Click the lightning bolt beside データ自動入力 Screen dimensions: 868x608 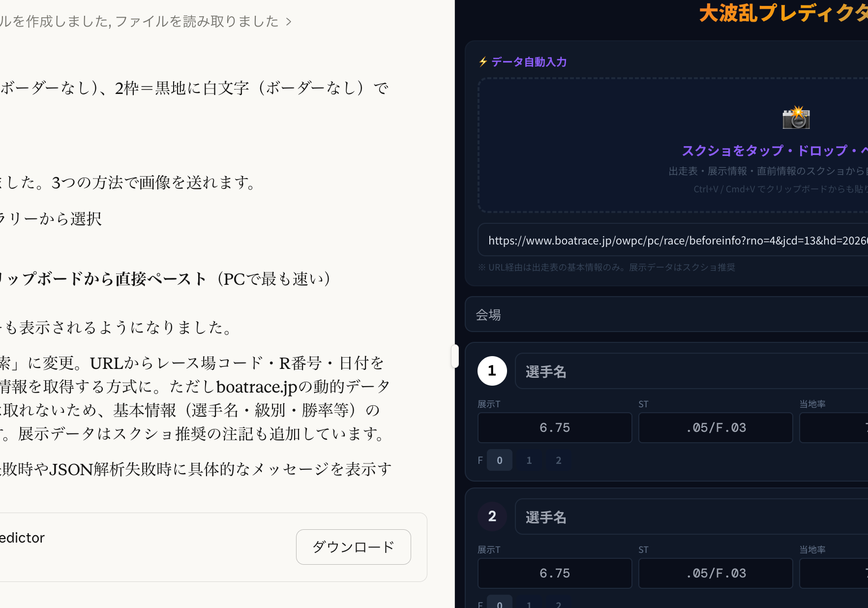483,62
